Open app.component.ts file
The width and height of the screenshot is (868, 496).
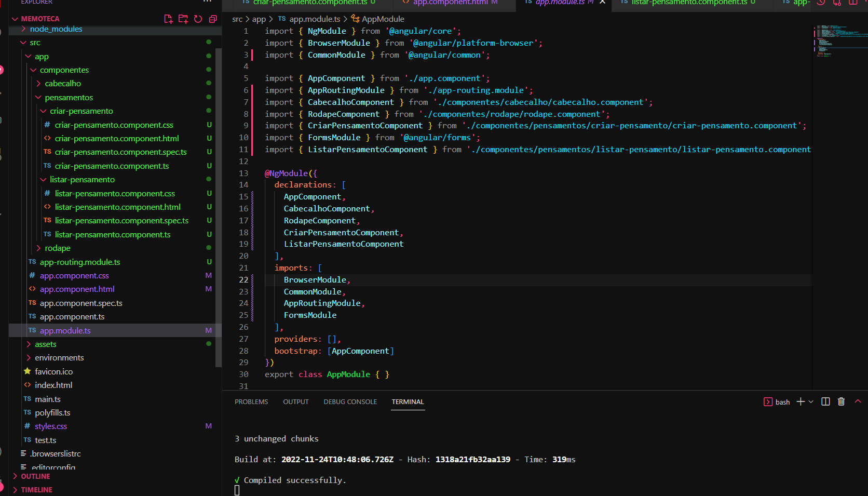coord(72,316)
